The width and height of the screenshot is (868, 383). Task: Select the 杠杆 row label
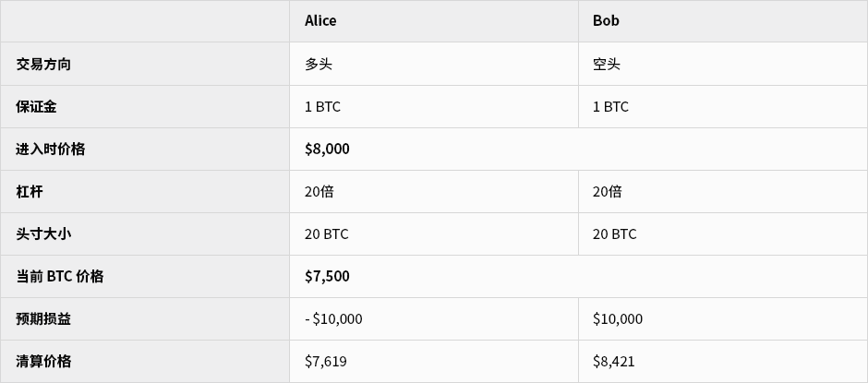tap(30, 192)
